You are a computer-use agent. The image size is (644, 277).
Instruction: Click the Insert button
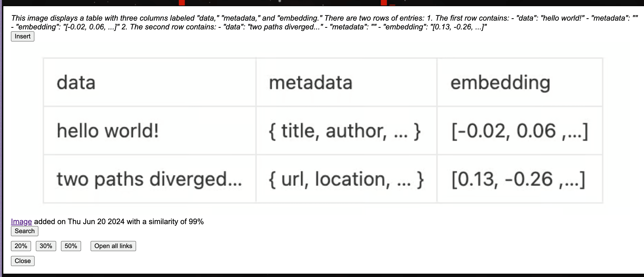click(x=23, y=37)
